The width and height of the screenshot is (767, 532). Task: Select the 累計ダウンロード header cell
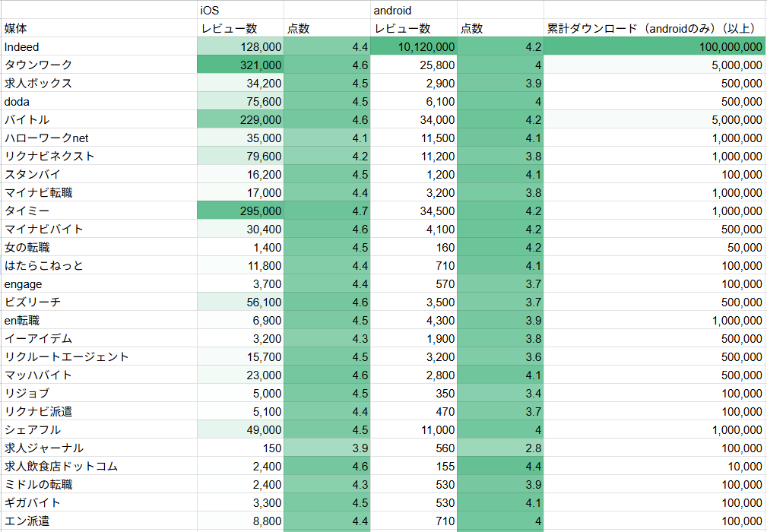point(654,28)
